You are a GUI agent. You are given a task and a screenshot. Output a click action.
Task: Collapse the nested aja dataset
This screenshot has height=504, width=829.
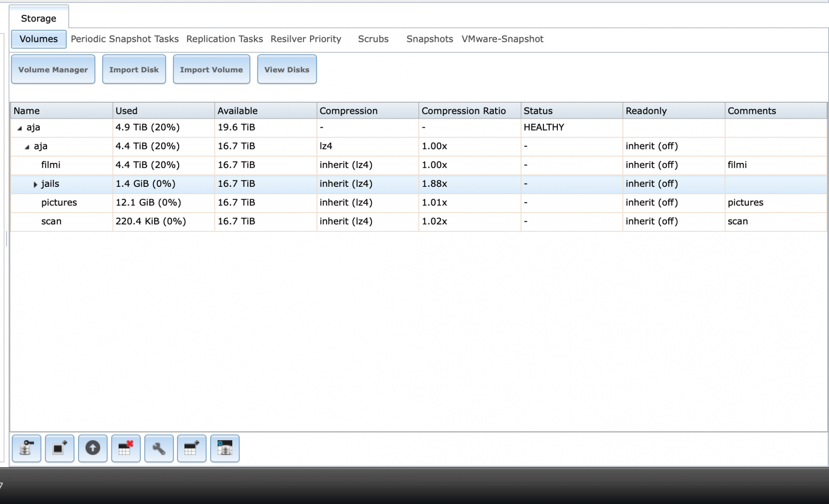(27, 147)
